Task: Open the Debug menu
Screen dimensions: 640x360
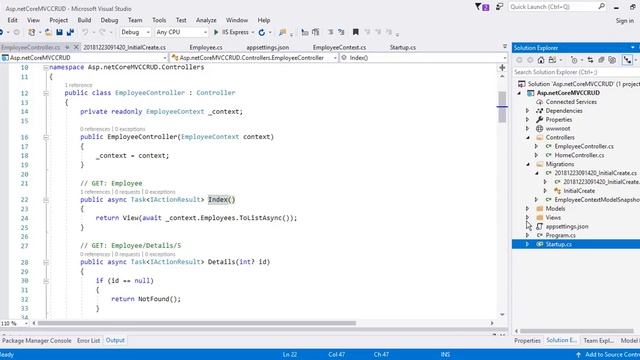Action: pyautogui.click(x=109, y=20)
